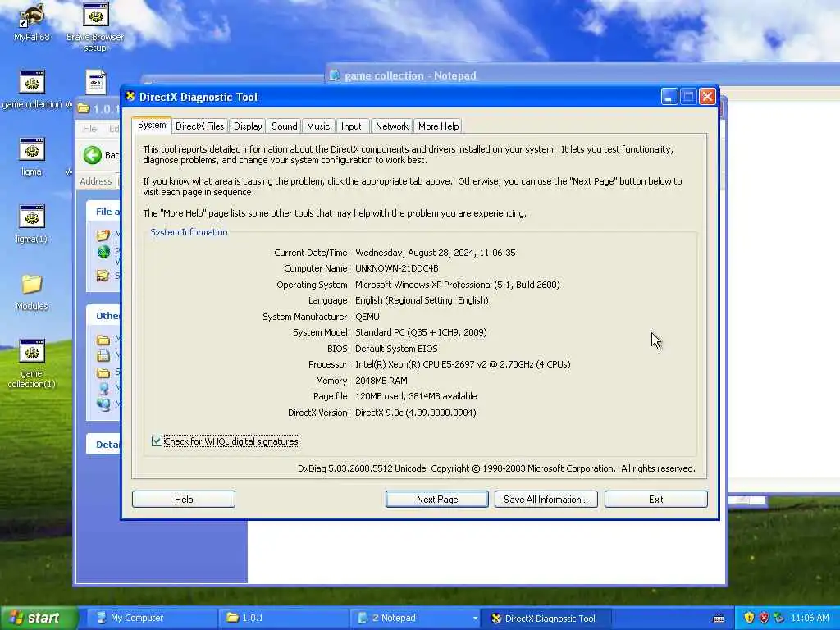Activate DirectX Diagnostic Tool taskbar button

coord(546,618)
